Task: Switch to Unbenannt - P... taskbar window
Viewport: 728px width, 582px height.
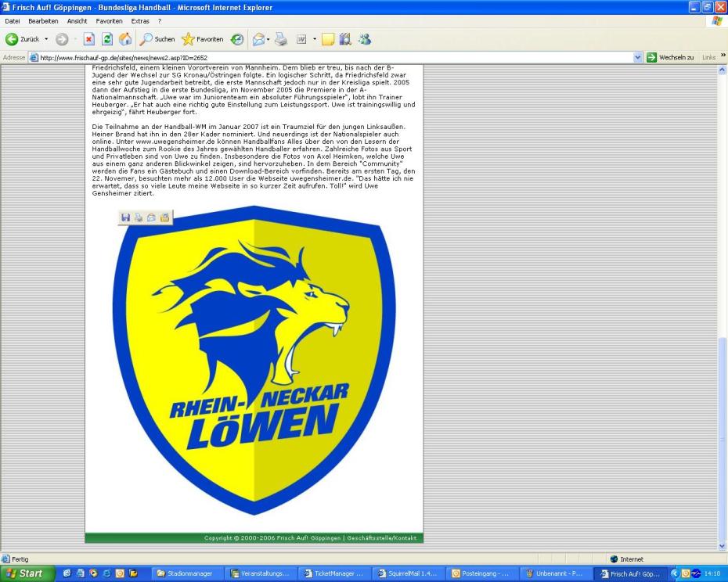Action: pyautogui.click(x=555, y=573)
